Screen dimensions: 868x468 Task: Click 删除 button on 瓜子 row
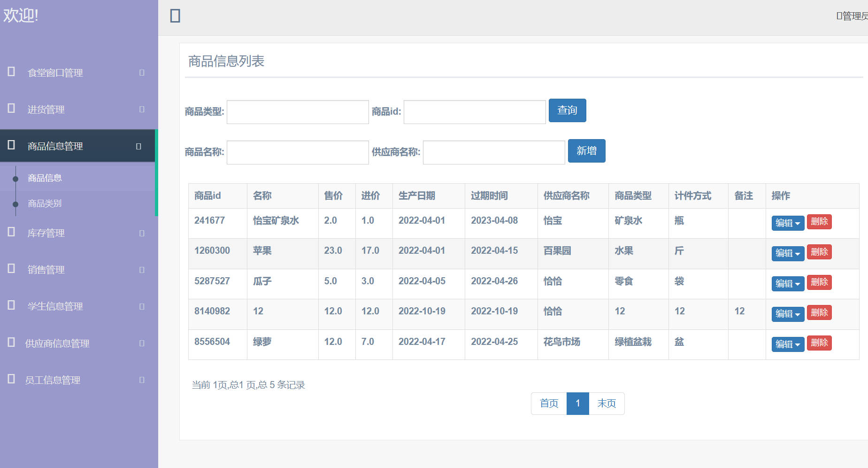819,282
